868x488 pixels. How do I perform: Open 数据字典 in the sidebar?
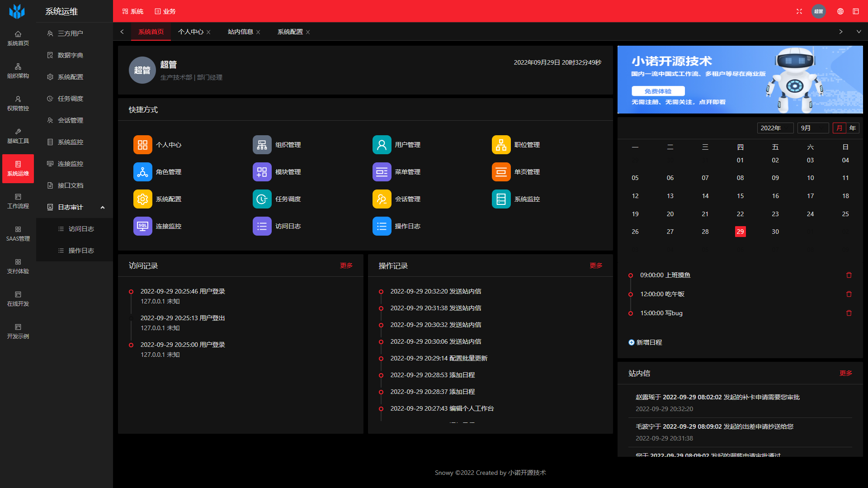click(75, 55)
